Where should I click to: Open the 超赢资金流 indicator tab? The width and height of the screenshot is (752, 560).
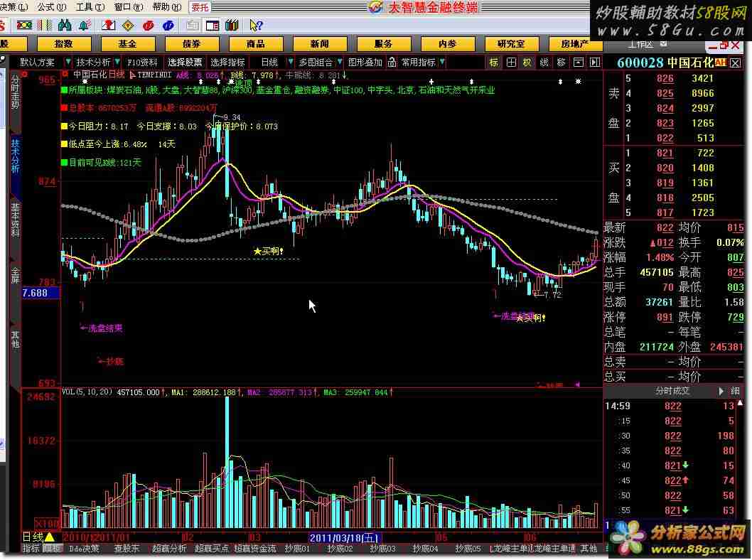tap(255, 549)
